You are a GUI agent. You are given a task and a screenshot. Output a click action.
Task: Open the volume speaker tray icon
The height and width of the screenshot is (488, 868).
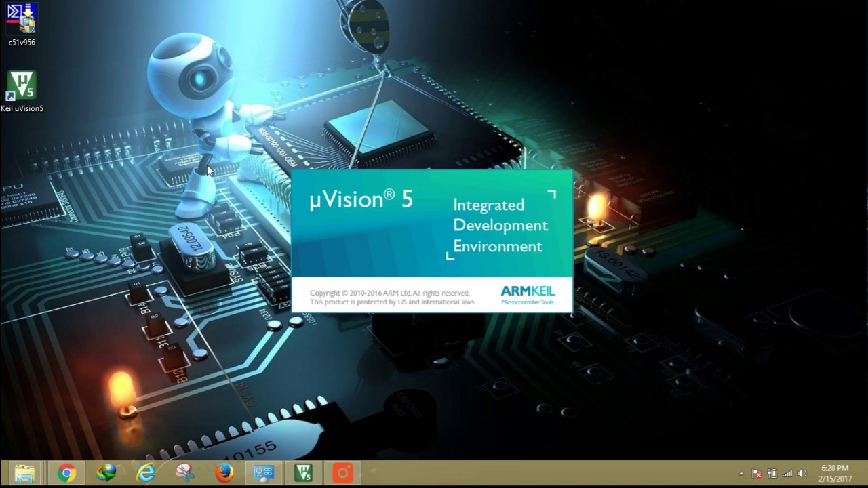point(802,474)
